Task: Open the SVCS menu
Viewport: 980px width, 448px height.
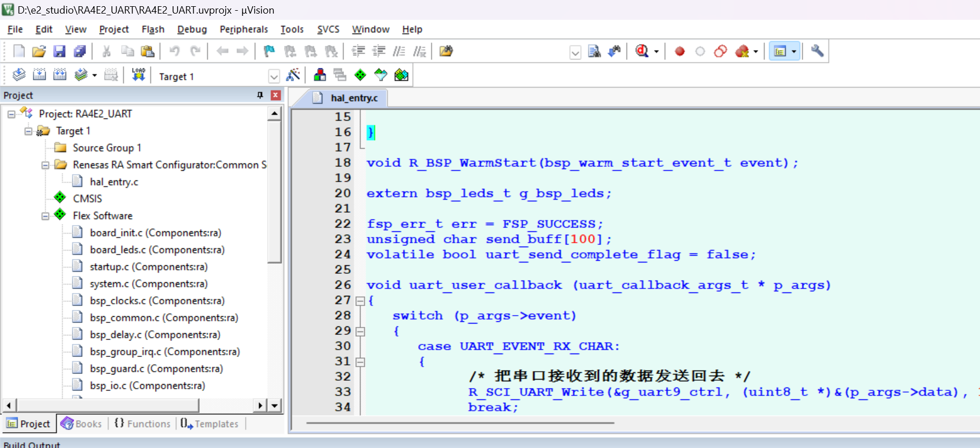Action: (328, 29)
